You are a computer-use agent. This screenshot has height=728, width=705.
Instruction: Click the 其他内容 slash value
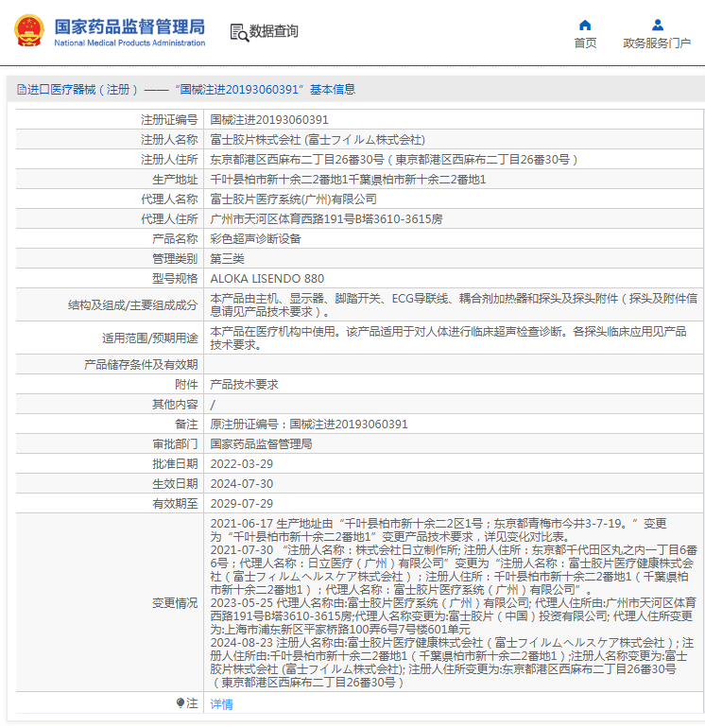[x=213, y=405]
